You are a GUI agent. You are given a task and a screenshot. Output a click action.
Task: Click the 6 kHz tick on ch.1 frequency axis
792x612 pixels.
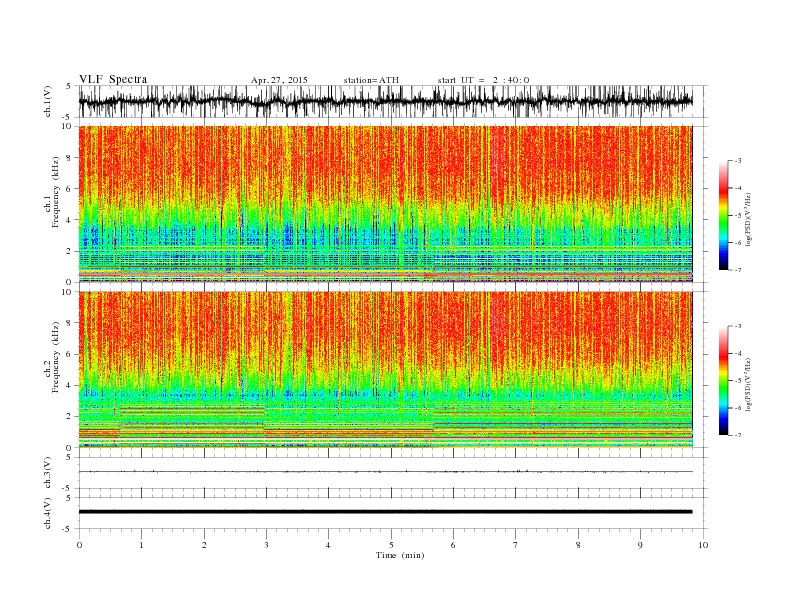[x=70, y=189]
